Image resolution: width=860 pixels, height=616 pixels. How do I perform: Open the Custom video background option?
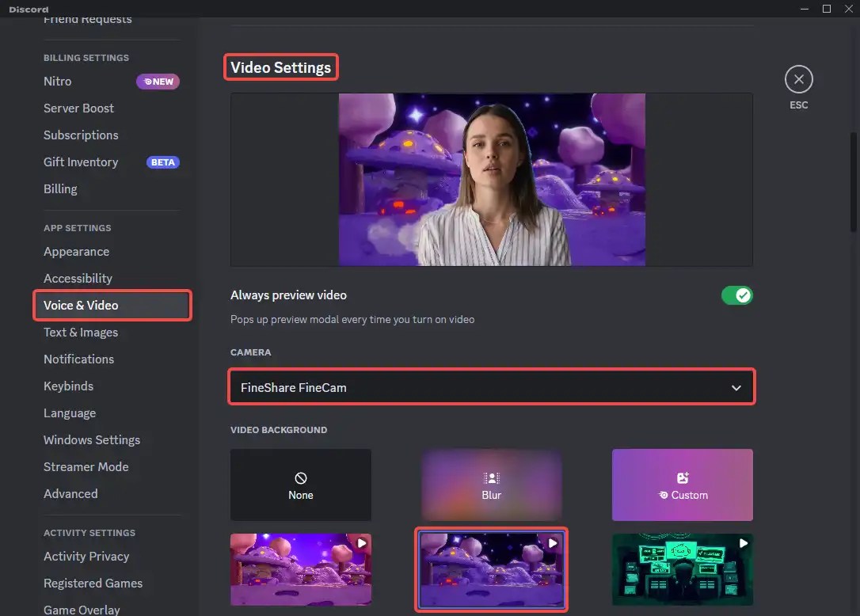682,485
